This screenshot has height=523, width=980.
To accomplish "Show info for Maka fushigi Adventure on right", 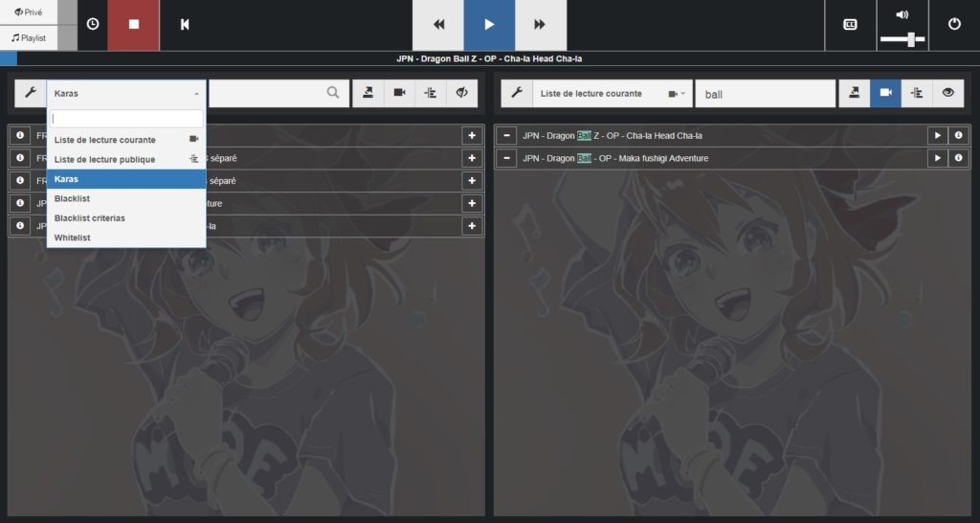I will [959, 158].
